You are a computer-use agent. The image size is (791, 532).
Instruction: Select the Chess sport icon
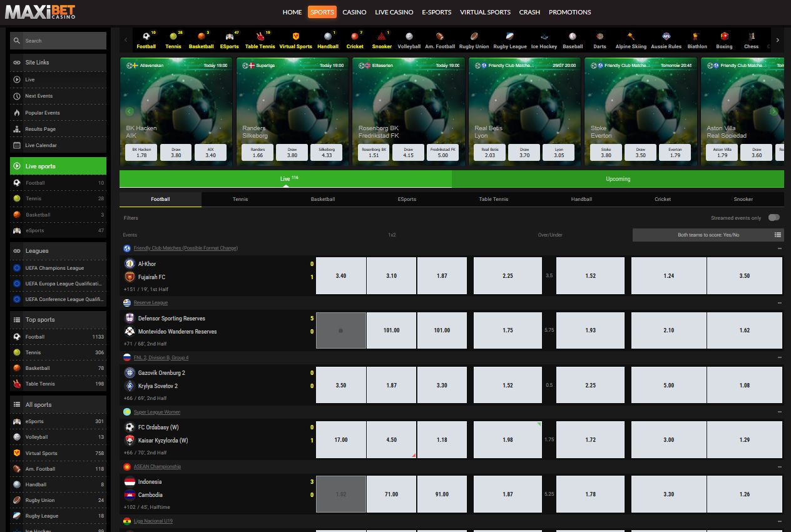pyautogui.click(x=752, y=41)
